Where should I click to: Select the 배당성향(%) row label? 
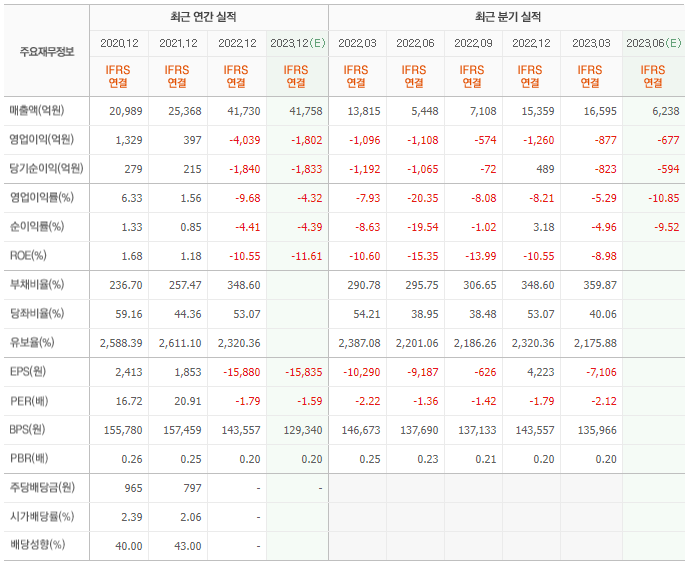37,545
